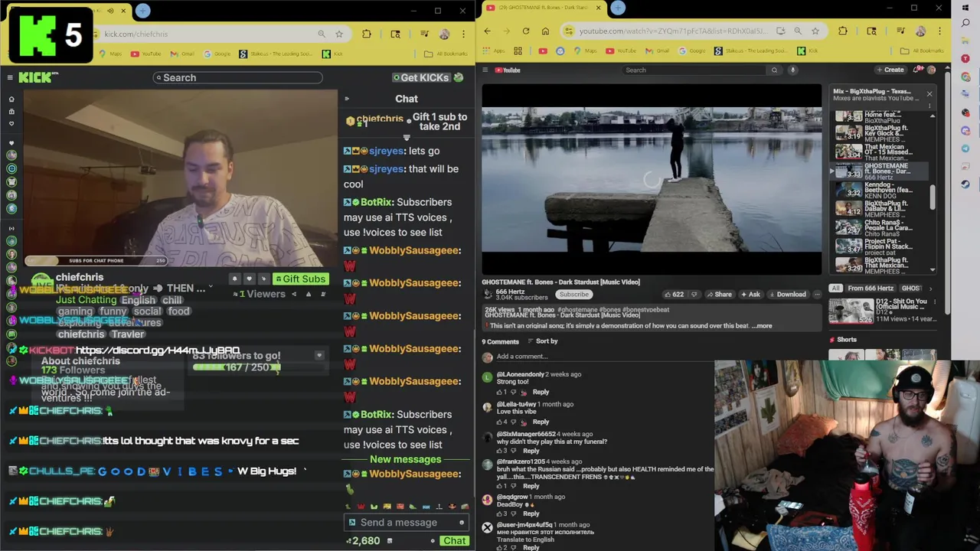Show more chips with right arrow
Screen dimensions: 980x551
(x=931, y=289)
